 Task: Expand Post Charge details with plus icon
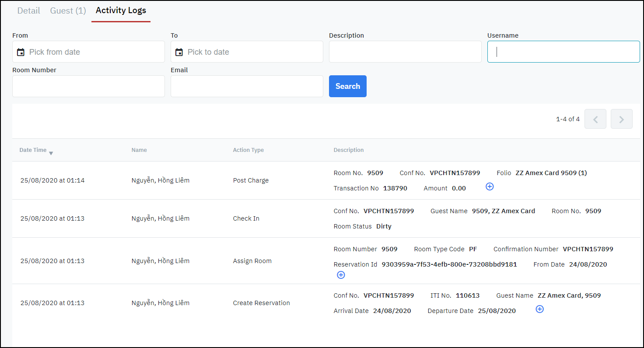coord(490,186)
